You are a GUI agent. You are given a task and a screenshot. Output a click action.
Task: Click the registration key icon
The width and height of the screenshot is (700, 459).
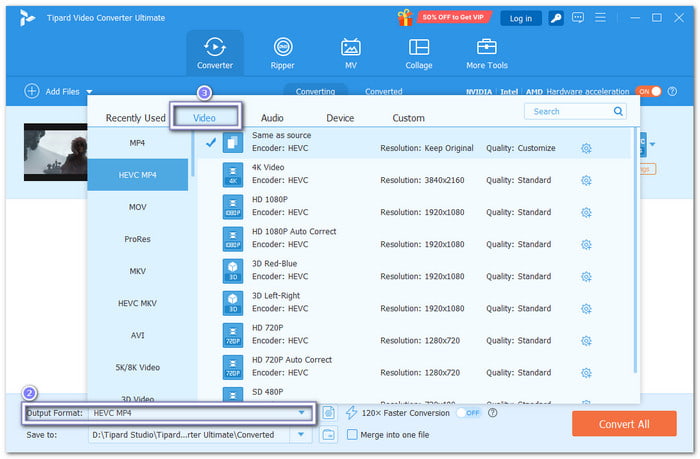(556, 18)
